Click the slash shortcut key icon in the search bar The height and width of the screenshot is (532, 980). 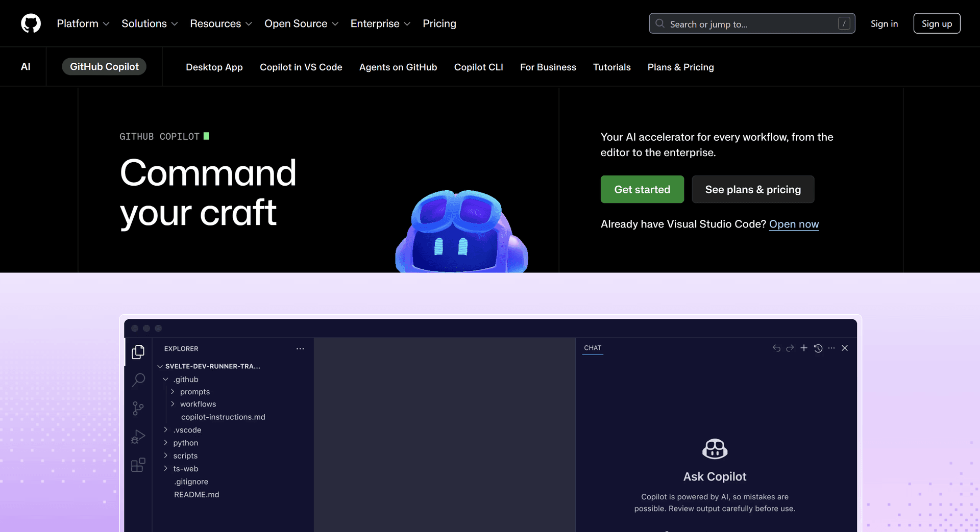[x=844, y=23]
